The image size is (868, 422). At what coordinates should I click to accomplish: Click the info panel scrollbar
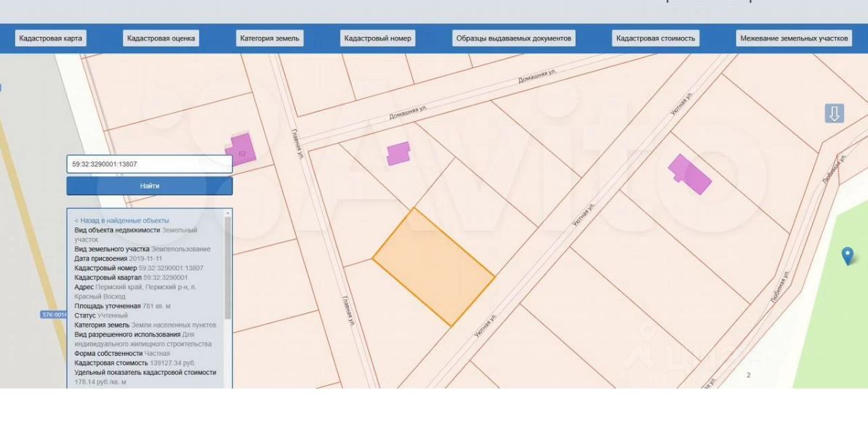click(x=227, y=268)
